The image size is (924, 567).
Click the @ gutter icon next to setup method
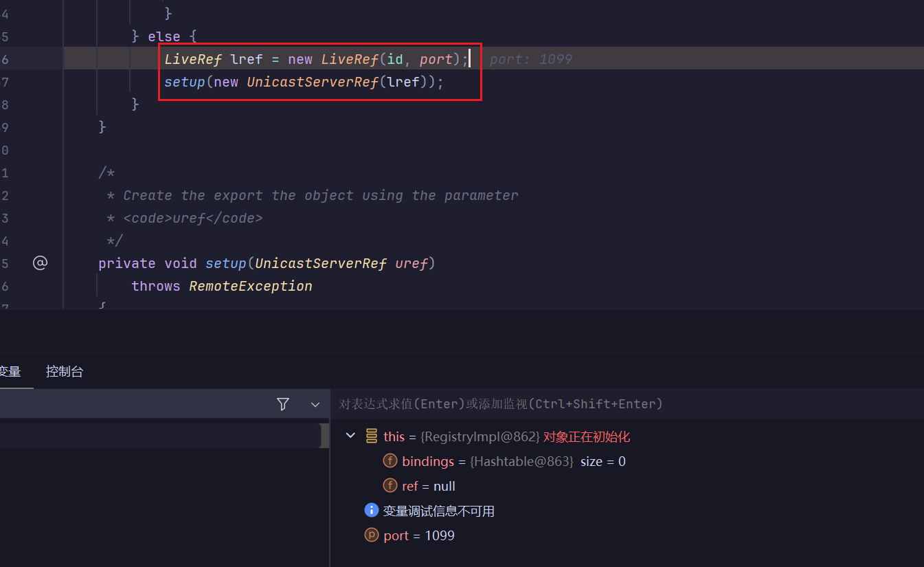tap(40, 262)
